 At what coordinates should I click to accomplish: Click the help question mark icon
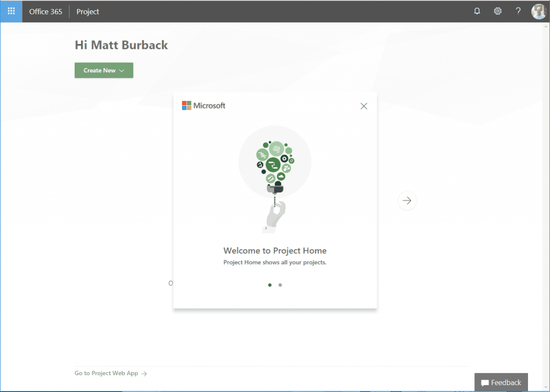[518, 11]
